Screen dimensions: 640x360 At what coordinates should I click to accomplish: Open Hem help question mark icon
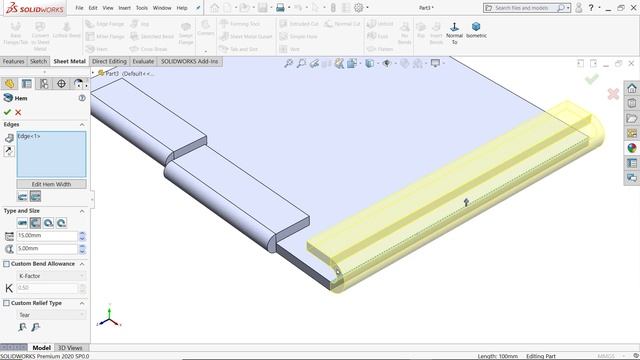click(x=82, y=98)
